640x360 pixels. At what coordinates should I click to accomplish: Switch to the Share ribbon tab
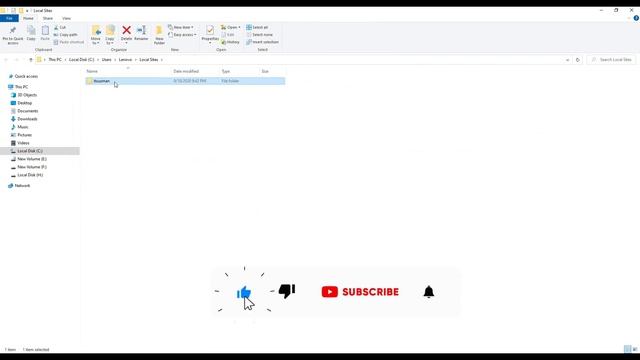[x=48, y=18]
